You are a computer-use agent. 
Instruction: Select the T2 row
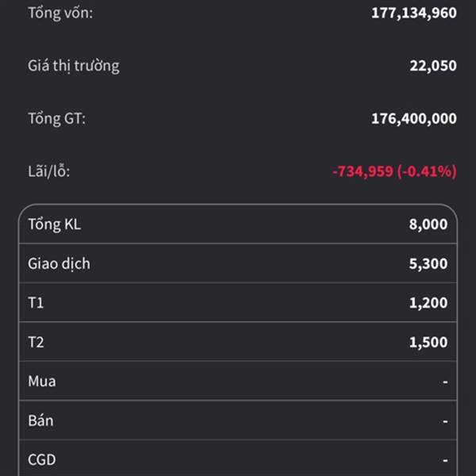click(x=238, y=341)
